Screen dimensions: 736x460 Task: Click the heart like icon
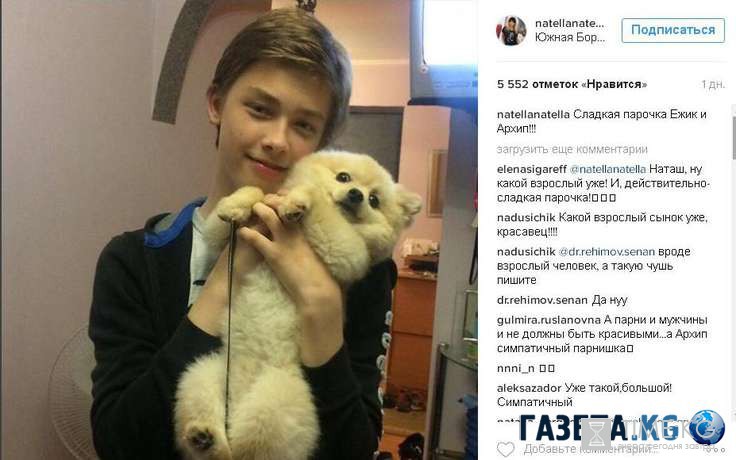pos(506,449)
